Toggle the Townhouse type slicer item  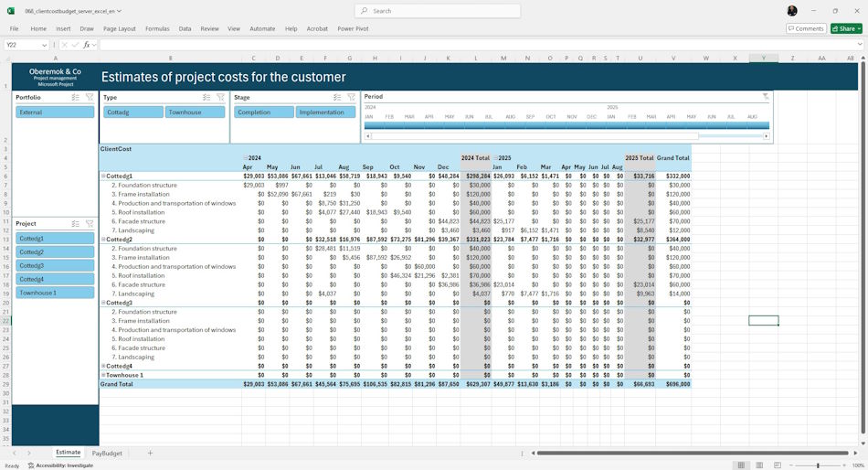[x=195, y=112]
